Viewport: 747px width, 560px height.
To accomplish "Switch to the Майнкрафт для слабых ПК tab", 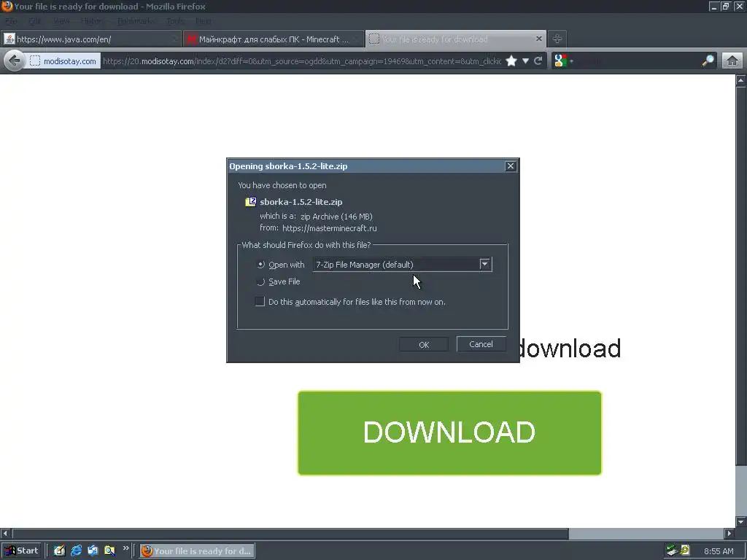I will 274,39.
